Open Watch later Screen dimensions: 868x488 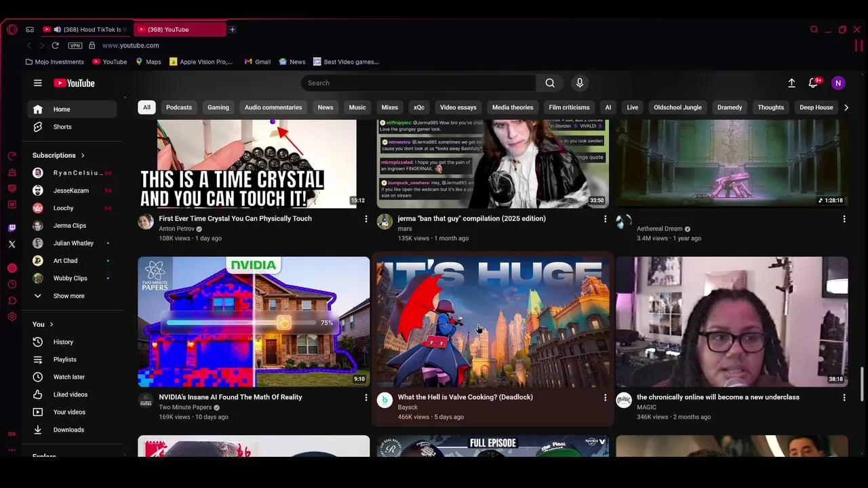(x=72, y=377)
